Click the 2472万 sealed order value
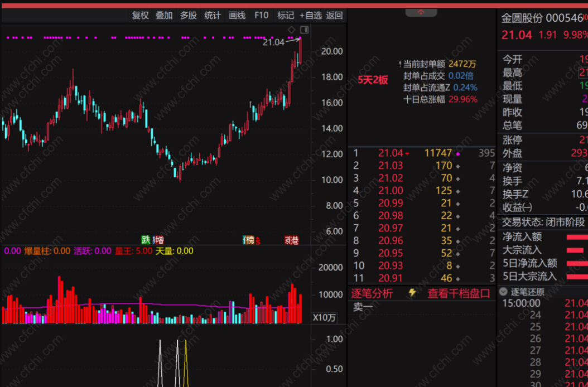Image resolution: width=588 pixels, height=387 pixels. 462,64
